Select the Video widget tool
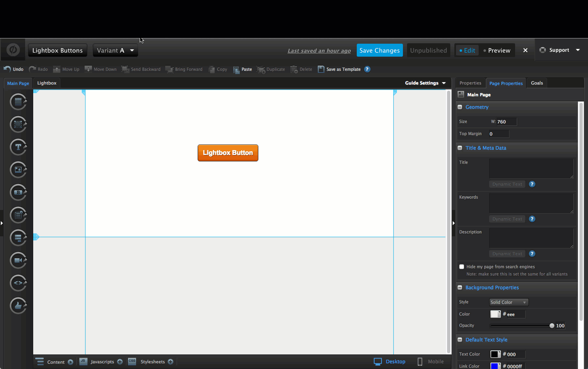Viewport: 588px width, 369px height. pyautogui.click(x=18, y=260)
